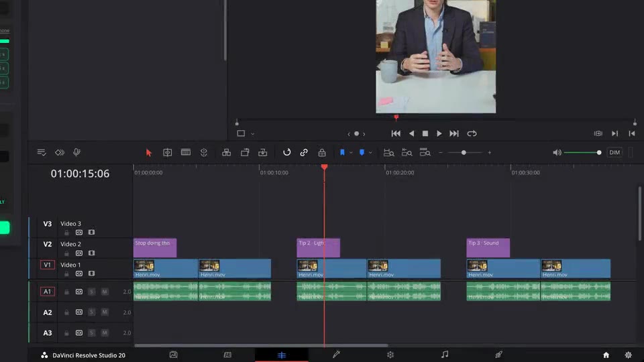
Task: Click the Insert Clip tool icon
Action: point(226,153)
